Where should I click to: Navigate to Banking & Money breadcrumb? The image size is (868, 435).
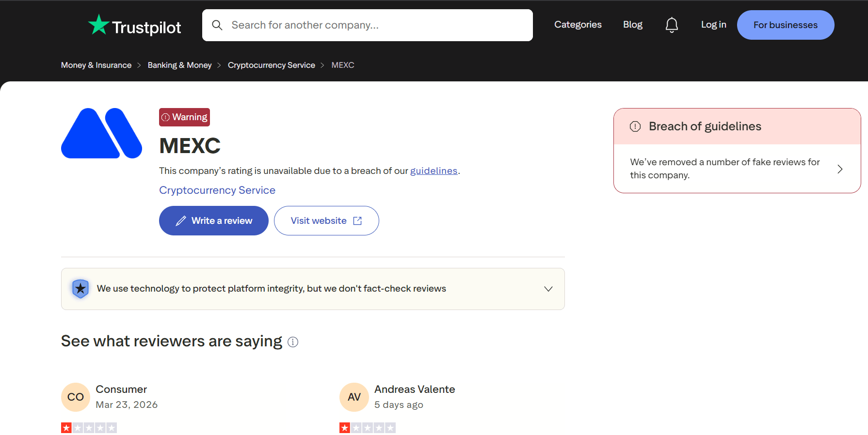tap(179, 65)
